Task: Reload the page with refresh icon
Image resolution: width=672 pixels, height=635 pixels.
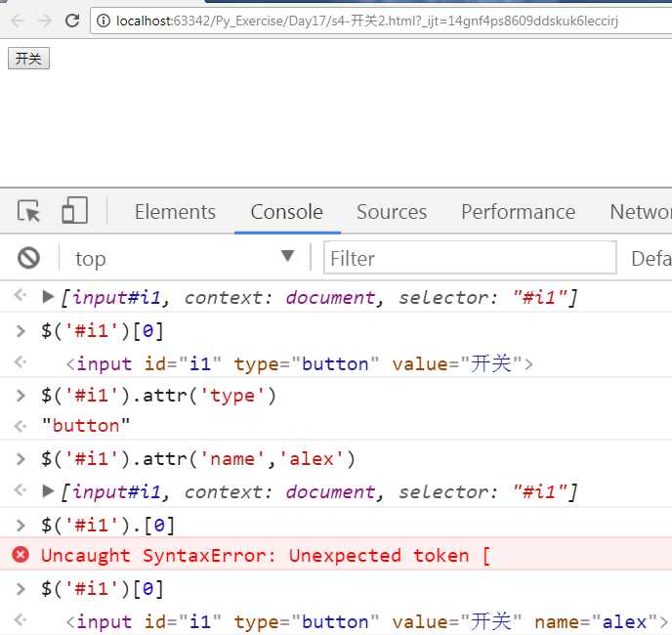Action: (72, 21)
